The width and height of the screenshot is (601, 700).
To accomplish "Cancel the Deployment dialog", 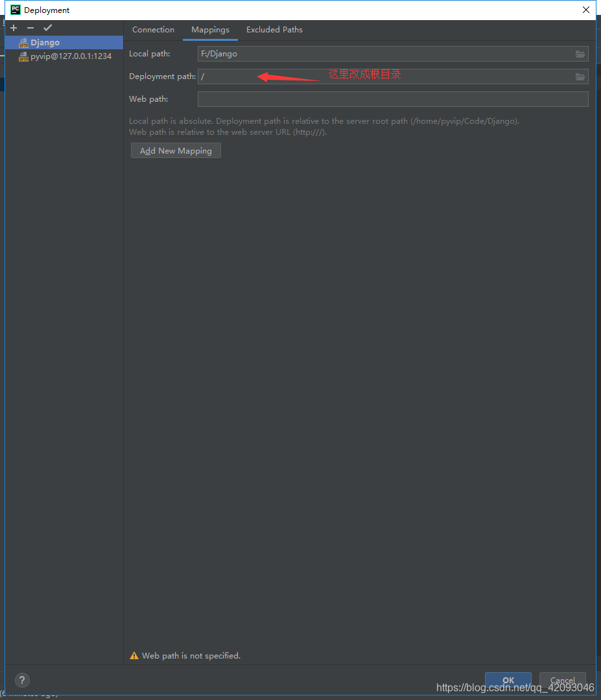I will 563,680.
